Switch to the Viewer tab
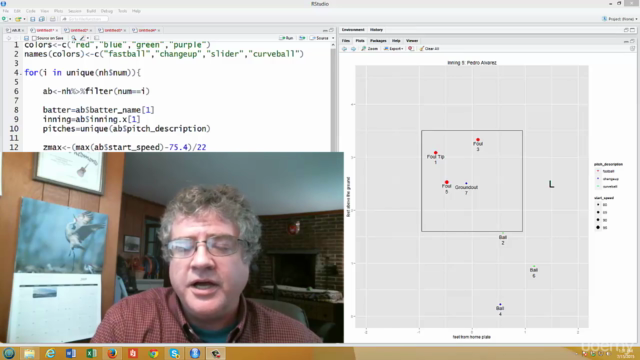The height and width of the screenshot is (360, 640). [412, 41]
